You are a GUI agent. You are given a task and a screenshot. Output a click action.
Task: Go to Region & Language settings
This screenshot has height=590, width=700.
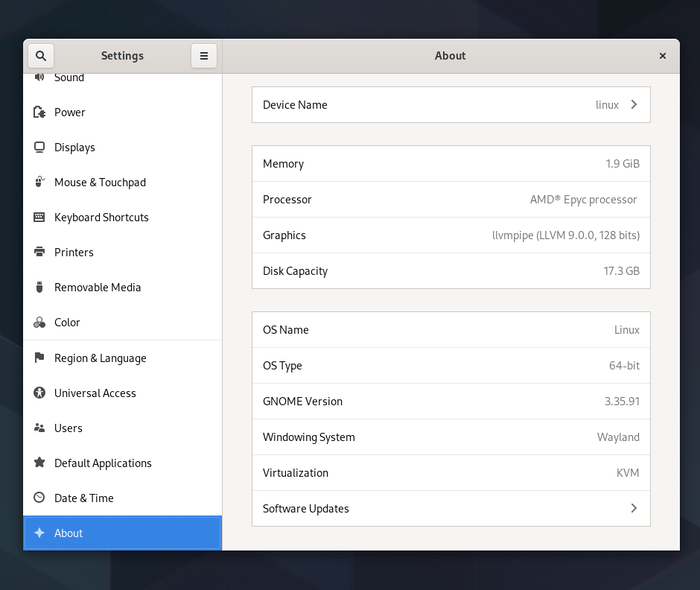122,358
